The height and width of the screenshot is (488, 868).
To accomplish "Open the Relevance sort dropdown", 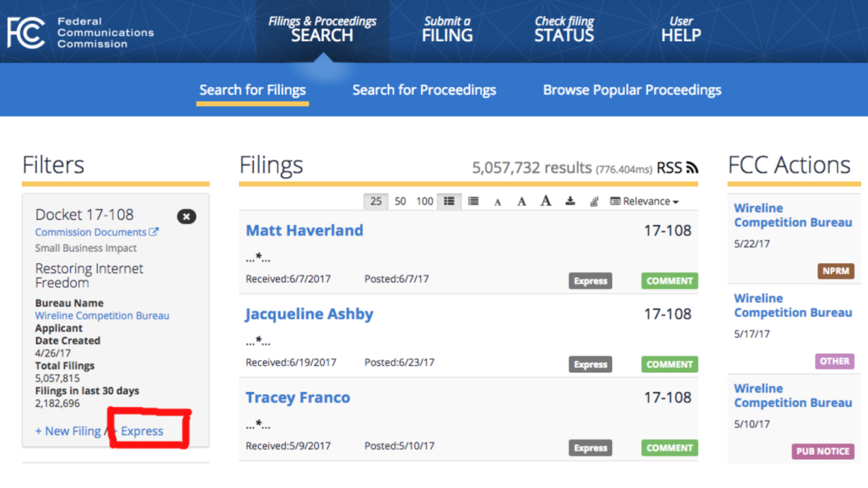I will pos(644,202).
